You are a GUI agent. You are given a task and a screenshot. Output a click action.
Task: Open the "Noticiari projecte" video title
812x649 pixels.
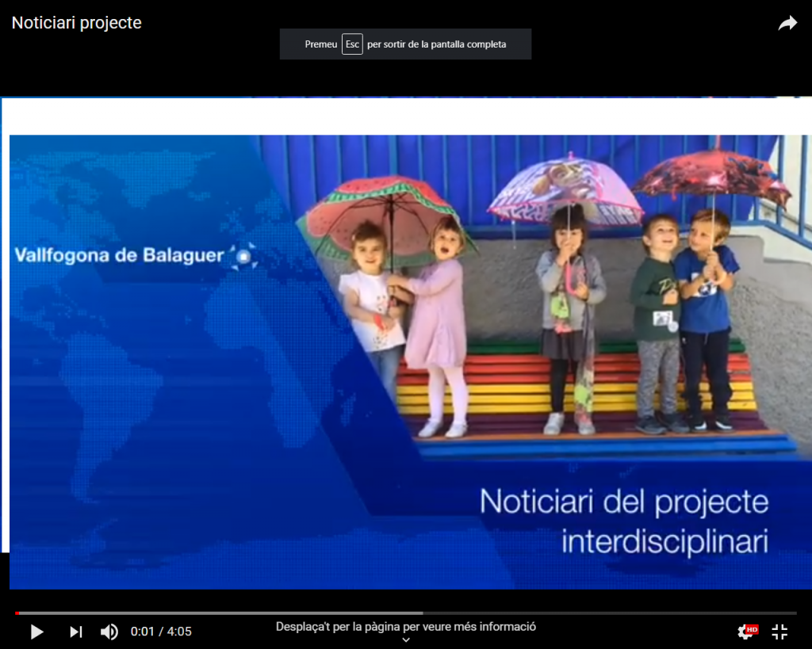(77, 23)
